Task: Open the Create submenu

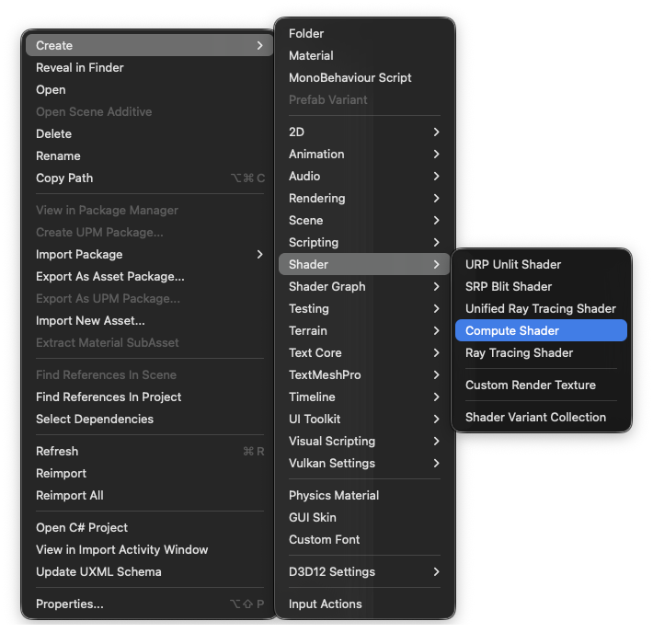Action: coord(149,45)
